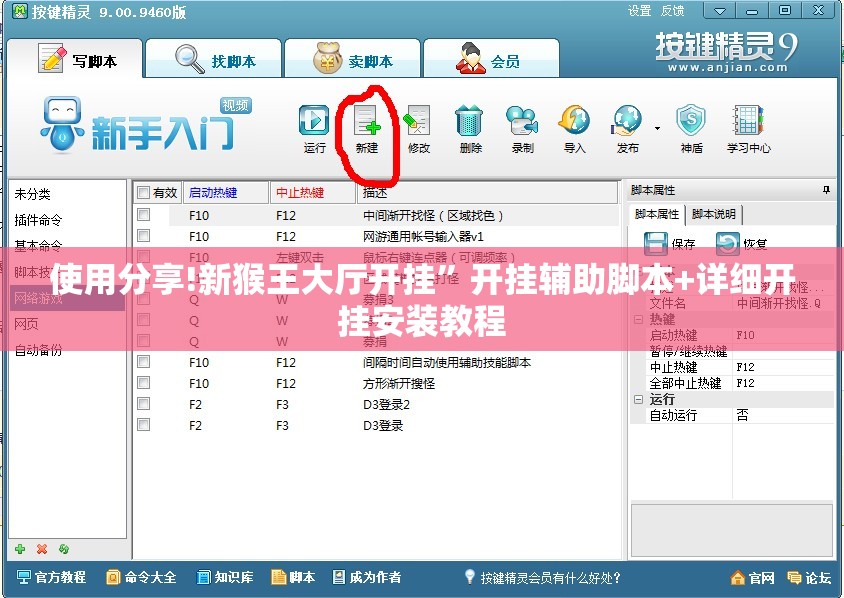The height and width of the screenshot is (598, 844).
Task: Delete category using the red X icon
Action: 42,549
